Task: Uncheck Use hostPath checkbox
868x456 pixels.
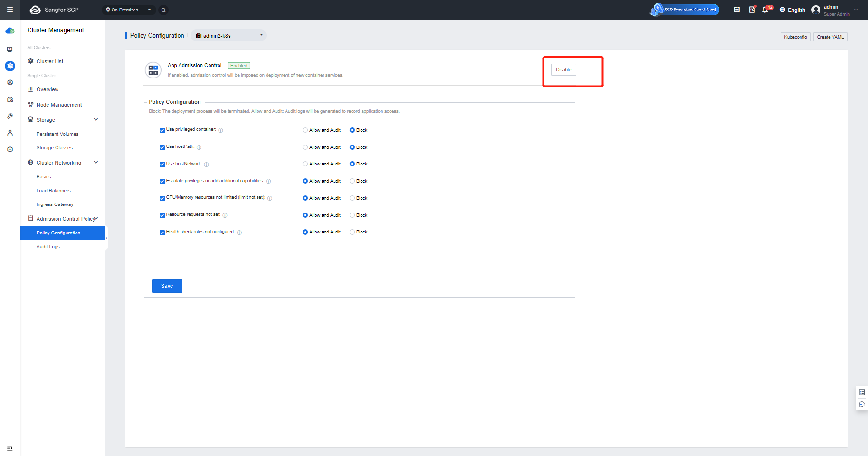Action: point(162,147)
